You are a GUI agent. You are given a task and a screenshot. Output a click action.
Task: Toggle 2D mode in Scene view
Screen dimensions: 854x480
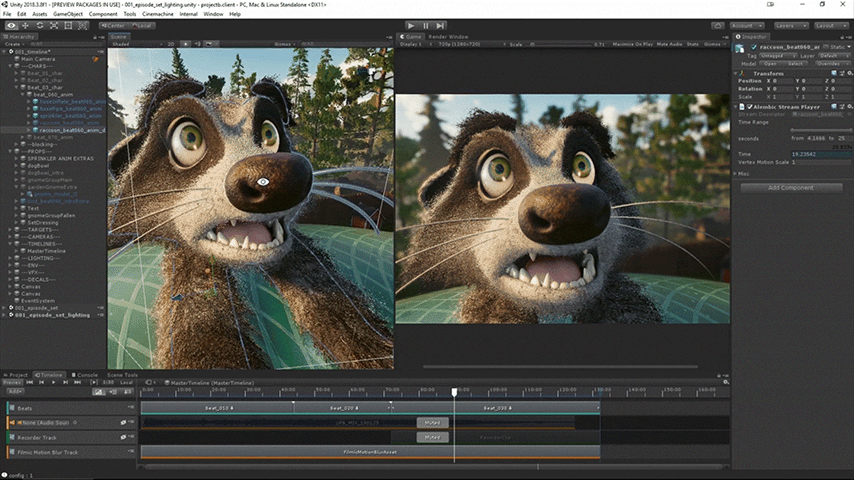(x=171, y=44)
